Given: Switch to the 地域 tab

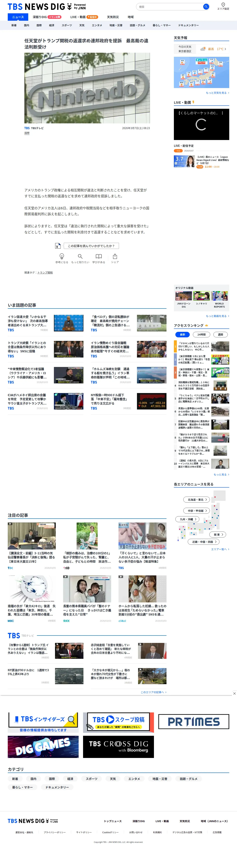Looking at the screenshot, I should (x=130, y=17).
